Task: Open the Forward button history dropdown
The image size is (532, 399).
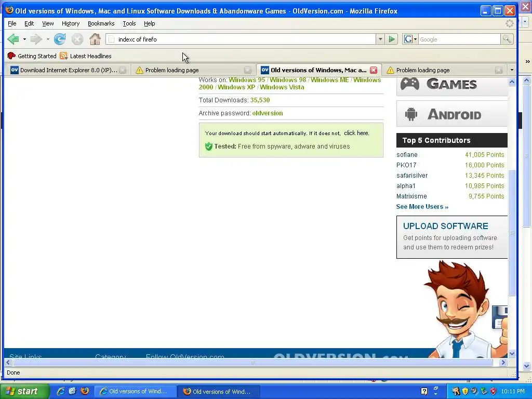Action: [x=48, y=39]
